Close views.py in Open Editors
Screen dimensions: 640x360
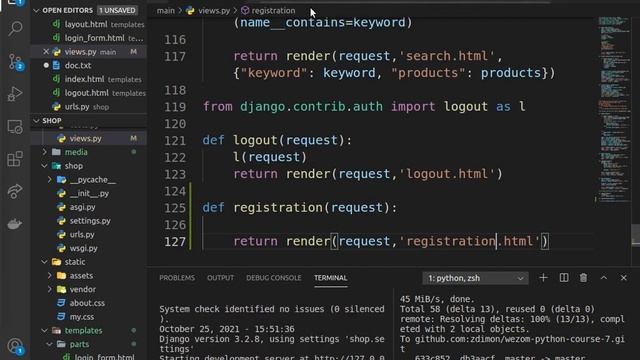tap(46, 52)
